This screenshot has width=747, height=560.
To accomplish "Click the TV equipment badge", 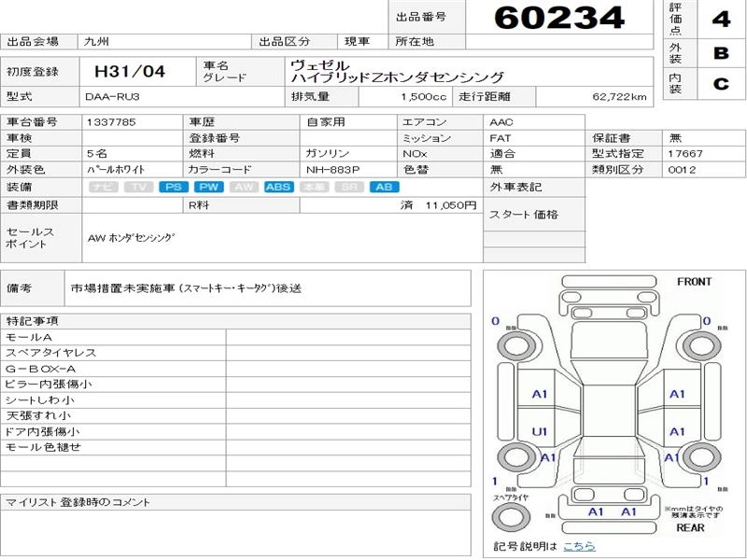I will [138, 188].
